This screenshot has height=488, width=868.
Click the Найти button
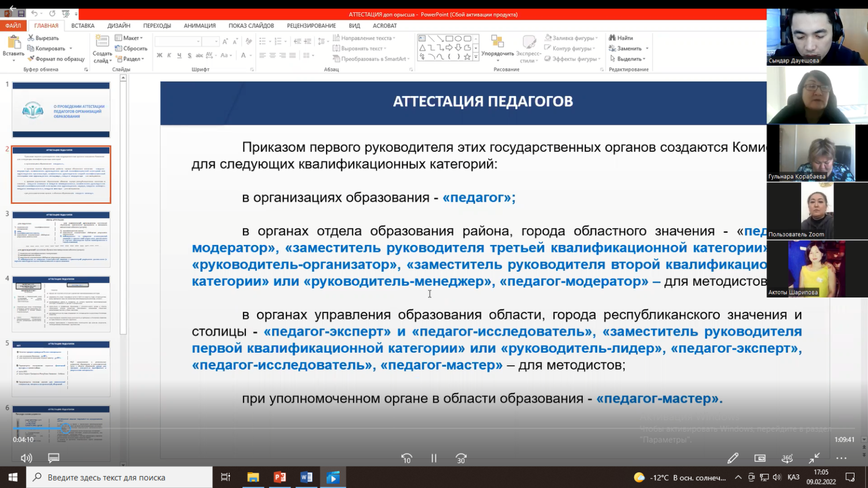coord(621,38)
